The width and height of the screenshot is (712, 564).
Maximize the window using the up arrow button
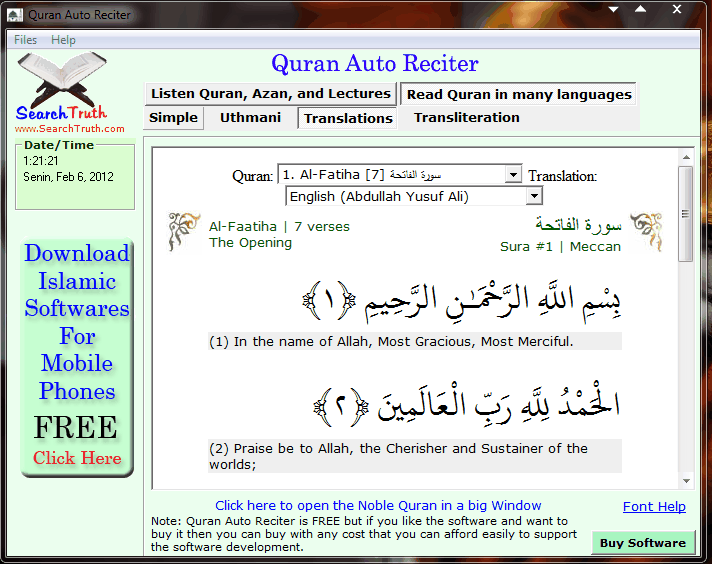pos(641,9)
